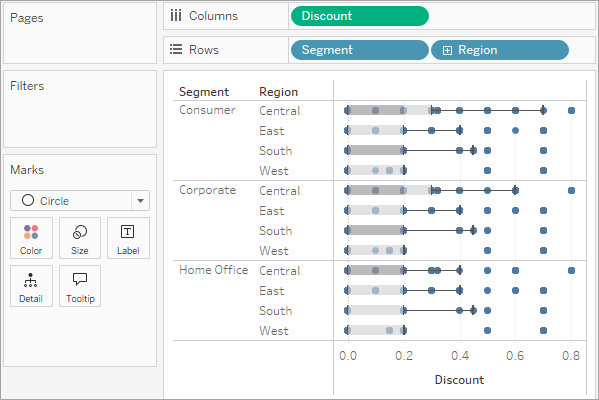Click the Filters shelf title
This screenshot has width=599, height=400.
point(27,86)
